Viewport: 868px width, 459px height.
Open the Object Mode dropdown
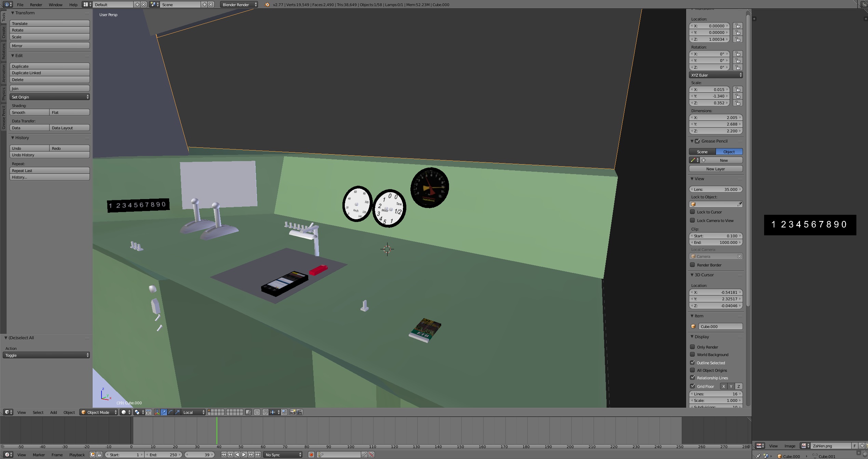98,412
